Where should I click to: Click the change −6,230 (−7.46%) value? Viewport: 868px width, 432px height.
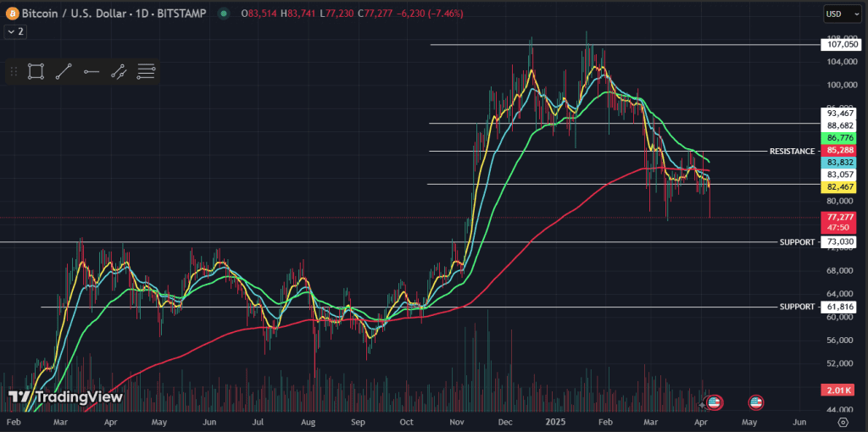click(431, 14)
